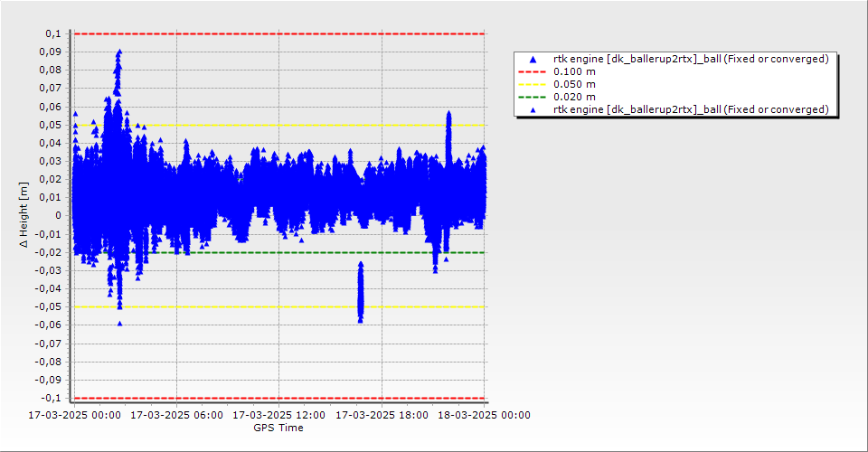
Task: Click the '-0,04' height axis tick label
Action: [49, 288]
